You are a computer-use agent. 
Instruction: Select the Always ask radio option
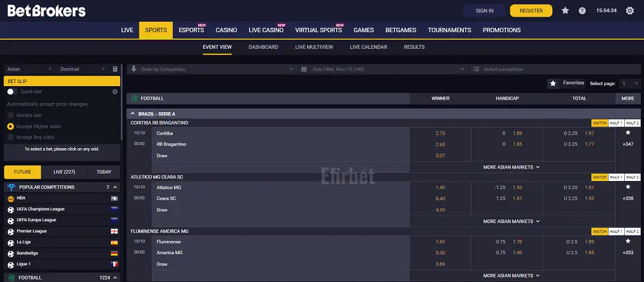point(11,115)
